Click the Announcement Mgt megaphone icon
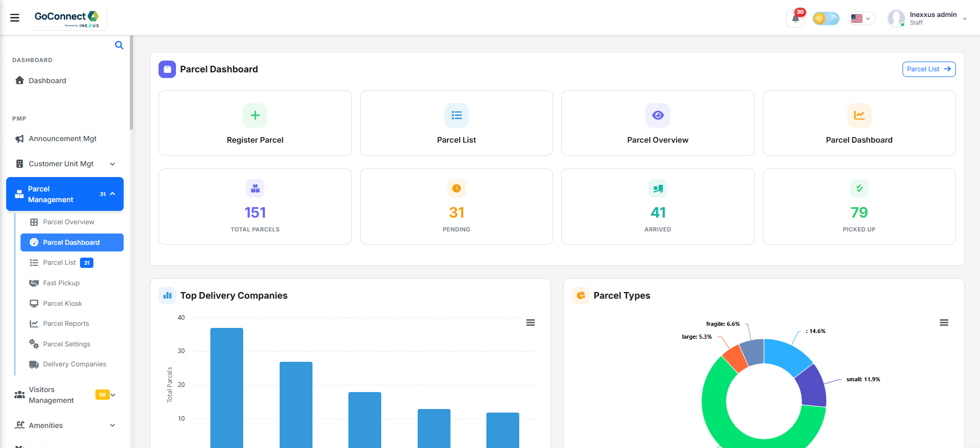 [19, 139]
